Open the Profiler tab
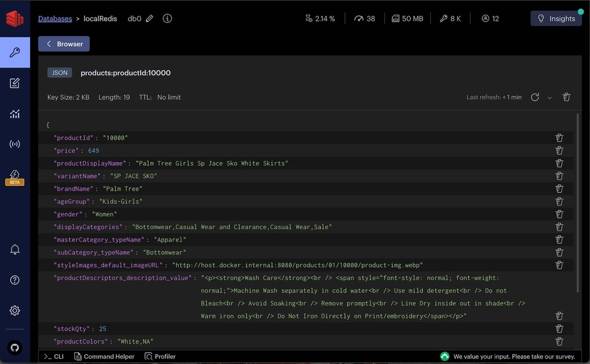The image size is (590, 364). [160, 356]
